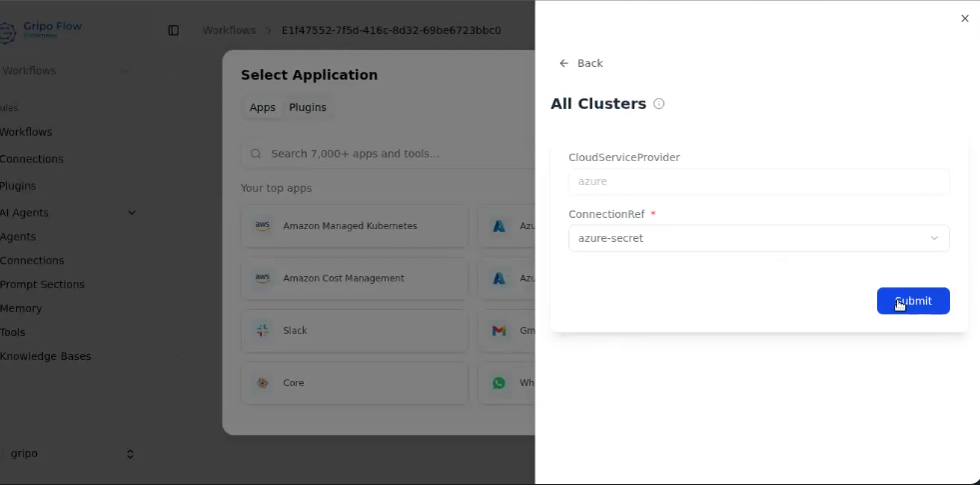Close the side panel with X

pyautogui.click(x=964, y=18)
